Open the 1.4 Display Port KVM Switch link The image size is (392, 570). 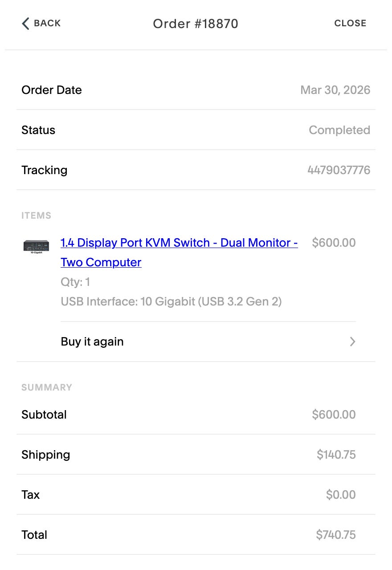[x=179, y=243]
